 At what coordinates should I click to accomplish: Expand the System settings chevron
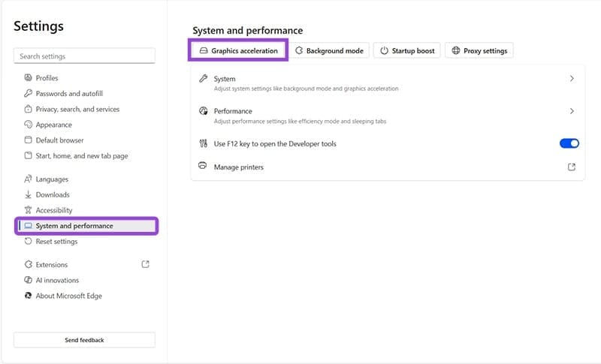coord(572,79)
